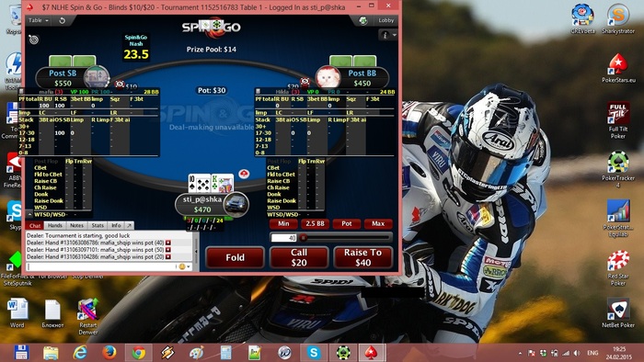This screenshot has height=362, width=644.
Task: Fold the hand
Action: pyautogui.click(x=235, y=257)
